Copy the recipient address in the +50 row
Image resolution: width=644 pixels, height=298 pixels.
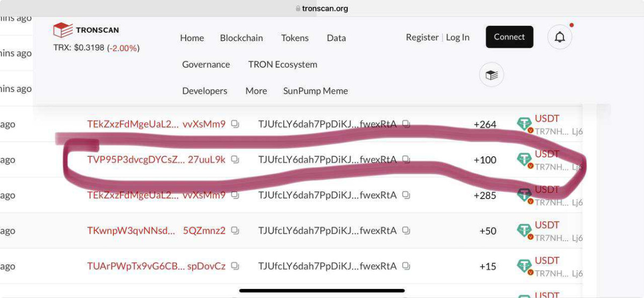(406, 230)
